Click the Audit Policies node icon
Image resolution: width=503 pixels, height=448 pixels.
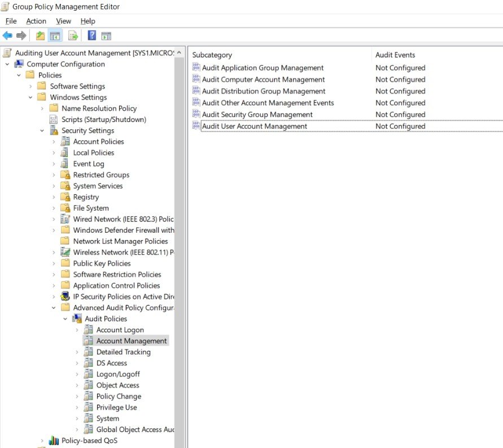[77, 319]
